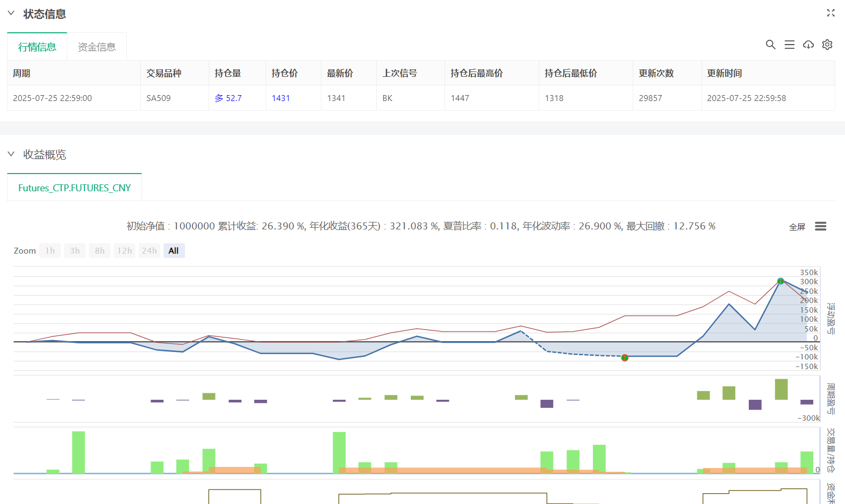Click the 持仓价 column header
The height and width of the screenshot is (504, 845).
pyautogui.click(x=293, y=73)
